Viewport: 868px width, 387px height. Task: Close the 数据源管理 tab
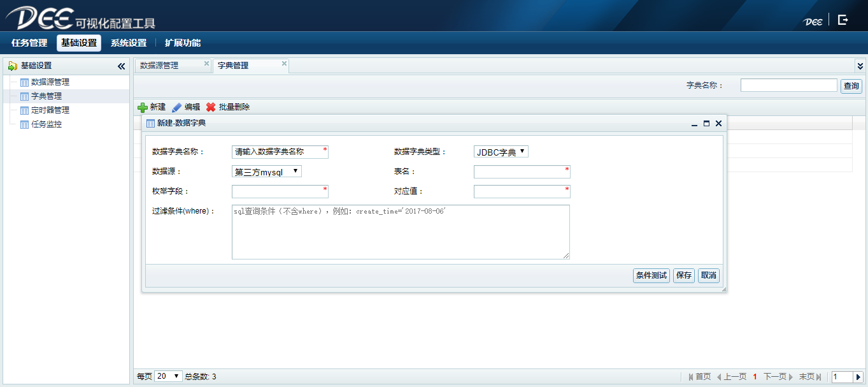pos(206,64)
